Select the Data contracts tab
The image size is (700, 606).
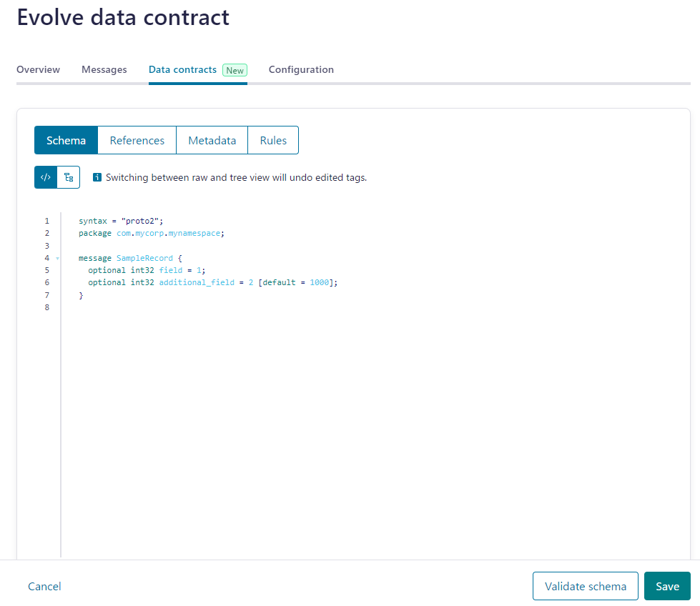pos(182,69)
